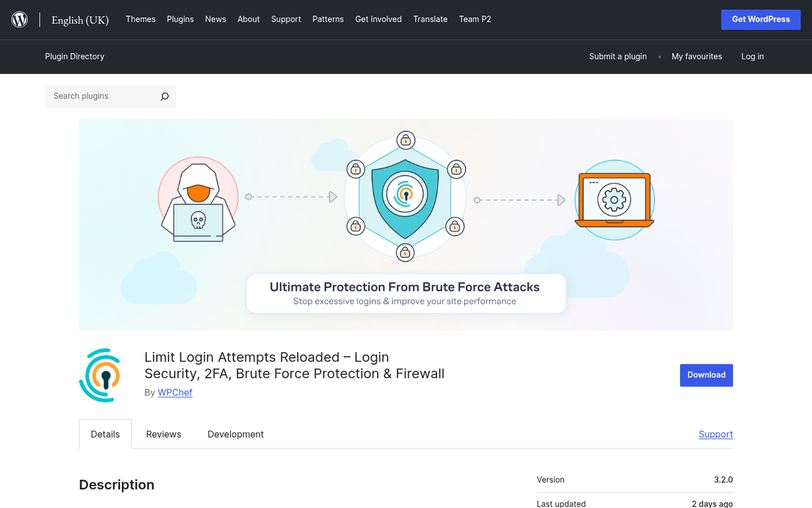Image resolution: width=812 pixels, height=508 pixels.
Task: Click the search magnifier icon
Action: tap(164, 96)
